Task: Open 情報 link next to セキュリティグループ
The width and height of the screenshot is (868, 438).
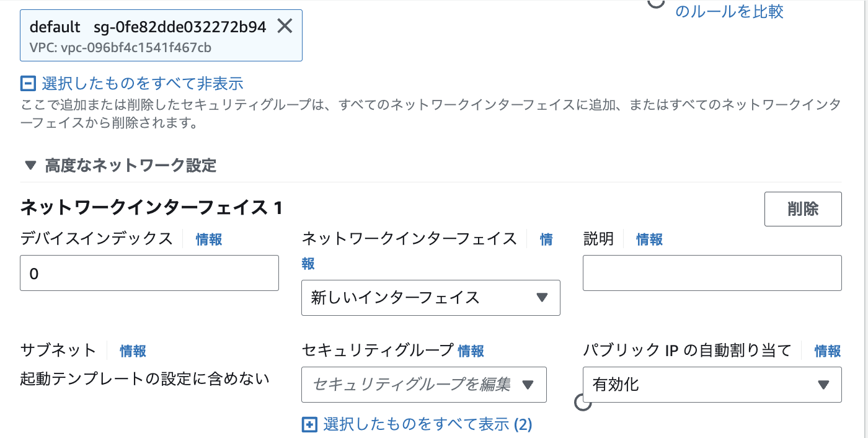Action: (471, 351)
